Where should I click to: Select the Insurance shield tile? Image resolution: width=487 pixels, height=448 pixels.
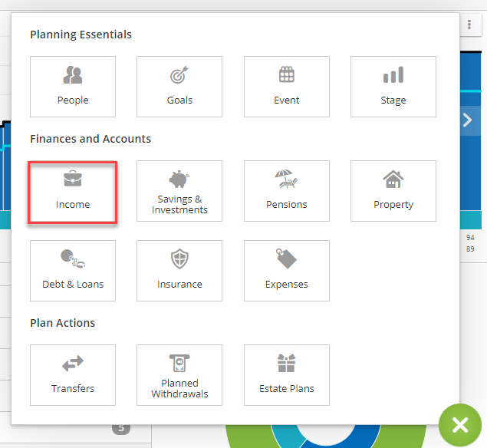click(179, 271)
